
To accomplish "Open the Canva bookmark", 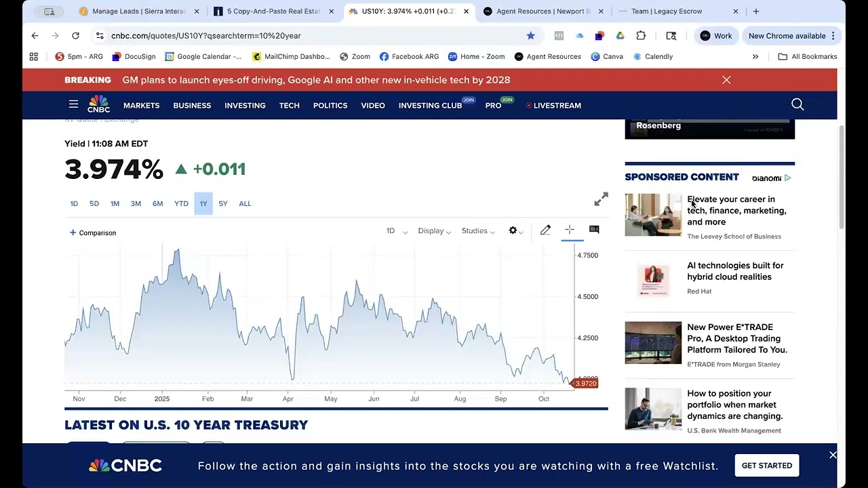I will point(607,56).
